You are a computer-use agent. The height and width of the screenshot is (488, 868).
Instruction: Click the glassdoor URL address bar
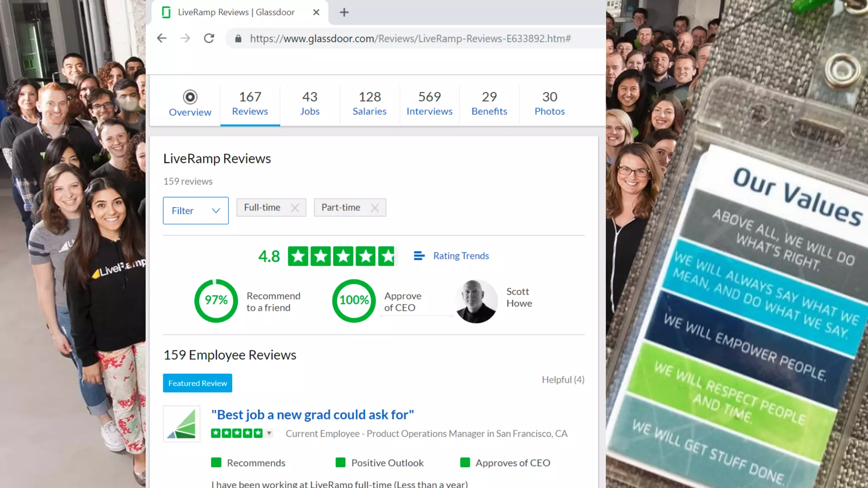point(410,39)
